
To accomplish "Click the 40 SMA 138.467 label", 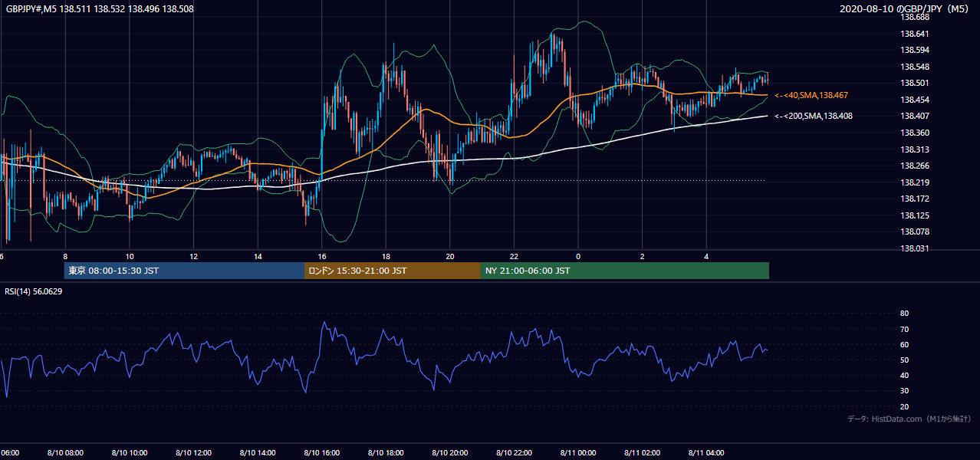I will pos(811,96).
